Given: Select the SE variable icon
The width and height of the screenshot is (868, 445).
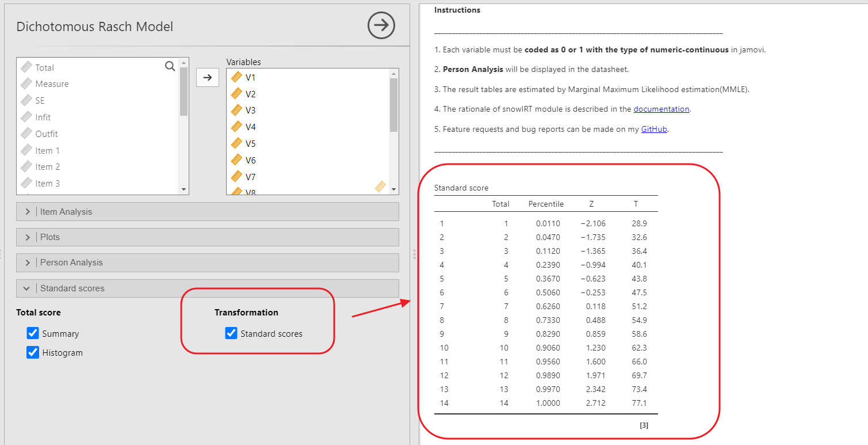Looking at the screenshot, I should tap(26, 100).
